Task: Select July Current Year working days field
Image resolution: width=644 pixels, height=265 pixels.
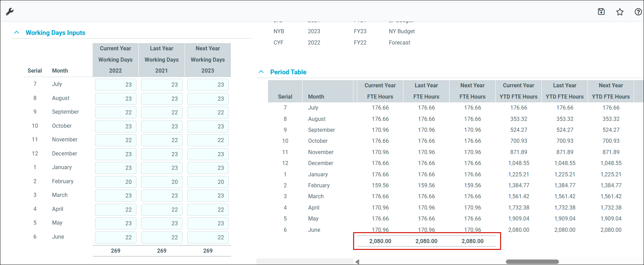Action: tap(116, 85)
